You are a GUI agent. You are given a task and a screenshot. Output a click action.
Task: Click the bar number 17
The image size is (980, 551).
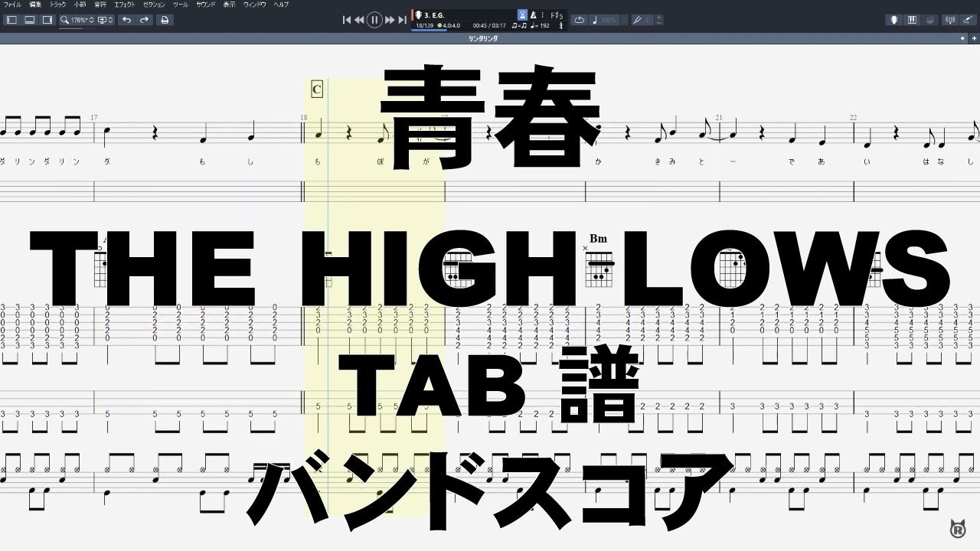point(93,118)
